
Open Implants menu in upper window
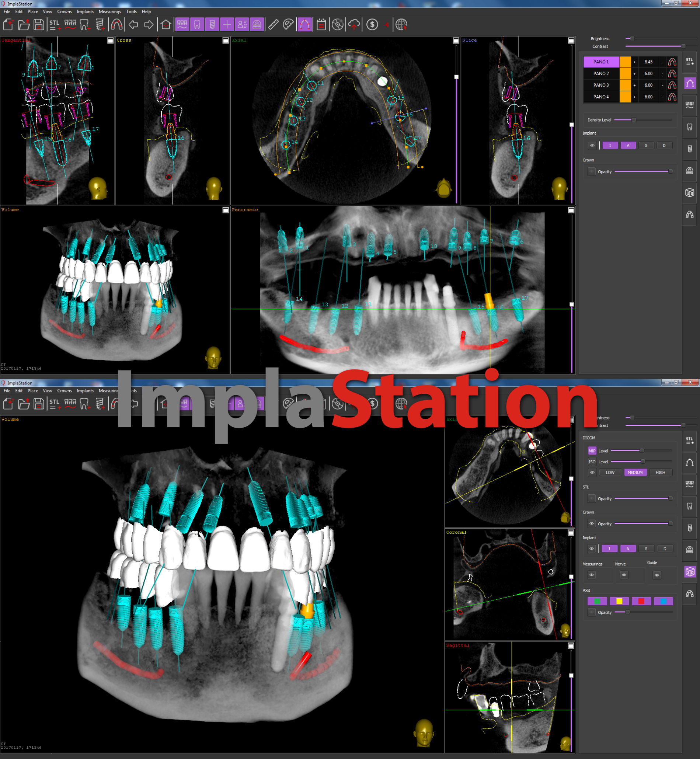(85, 12)
